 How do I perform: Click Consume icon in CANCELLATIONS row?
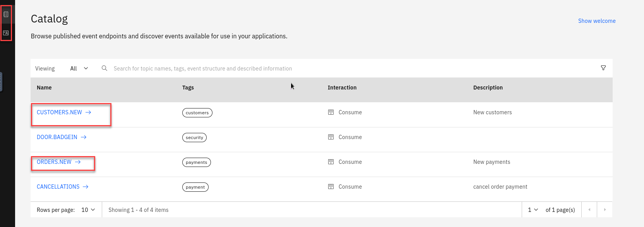pyautogui.click(x=331, y=187)
